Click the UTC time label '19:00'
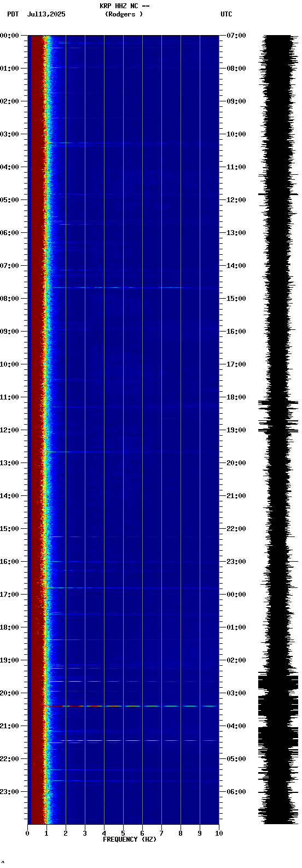This screenshot has width=302, height=868. [x=236, y=430]
